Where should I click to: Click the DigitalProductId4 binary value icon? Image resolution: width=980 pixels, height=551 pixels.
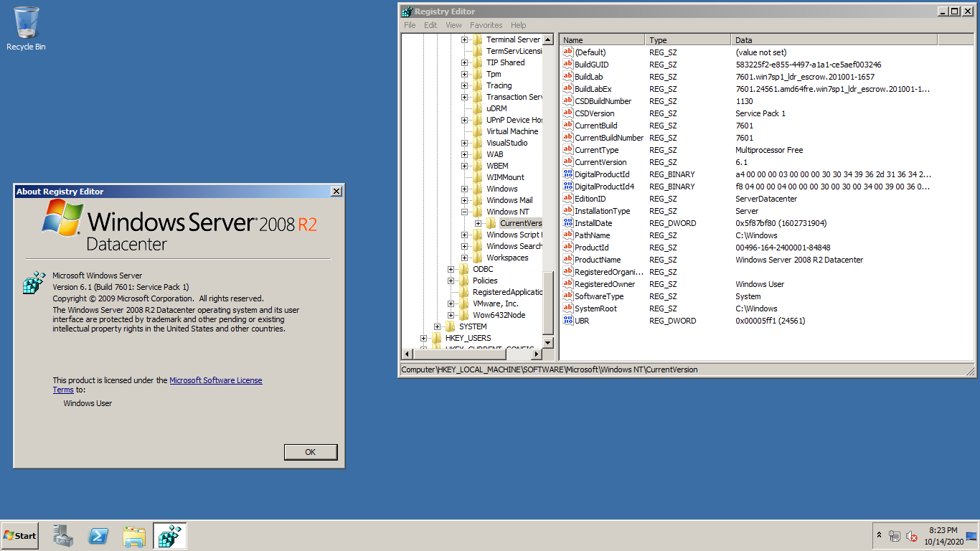[x=567, y=187]
